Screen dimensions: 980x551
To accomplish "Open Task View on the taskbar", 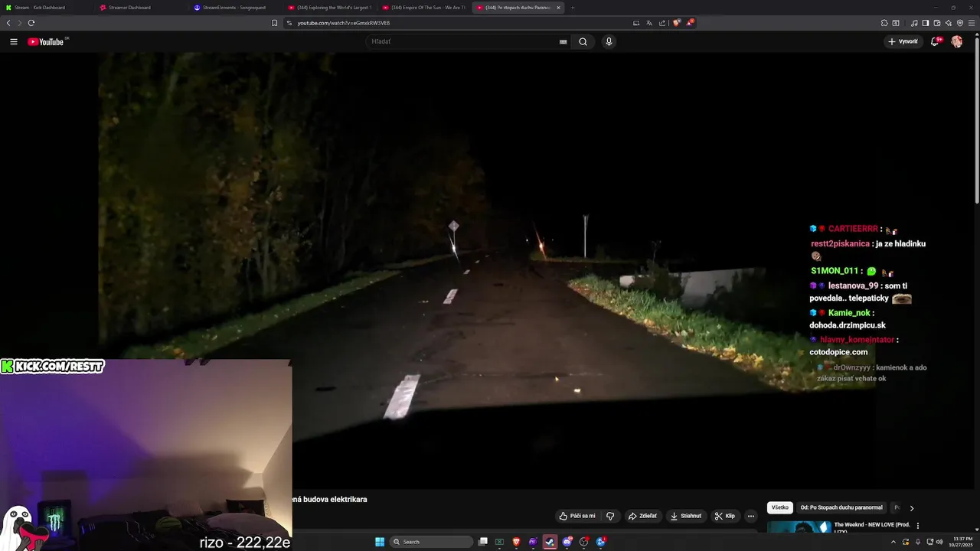I will click(x=483, y=542).
